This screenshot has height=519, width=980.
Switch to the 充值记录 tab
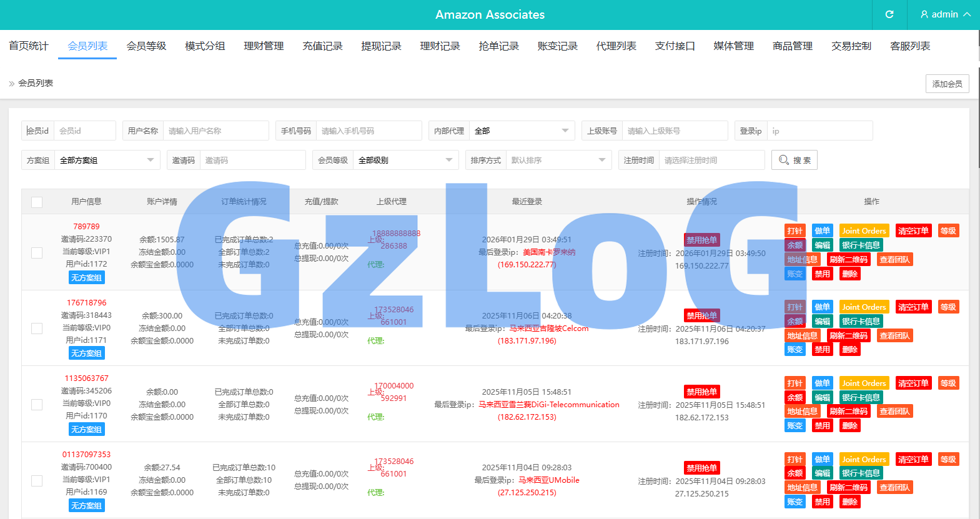(x=322, y=46)
